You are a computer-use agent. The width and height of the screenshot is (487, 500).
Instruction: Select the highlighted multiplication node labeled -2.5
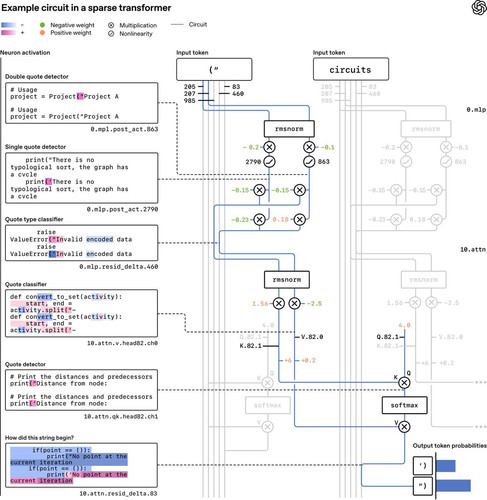coord(294,303)
